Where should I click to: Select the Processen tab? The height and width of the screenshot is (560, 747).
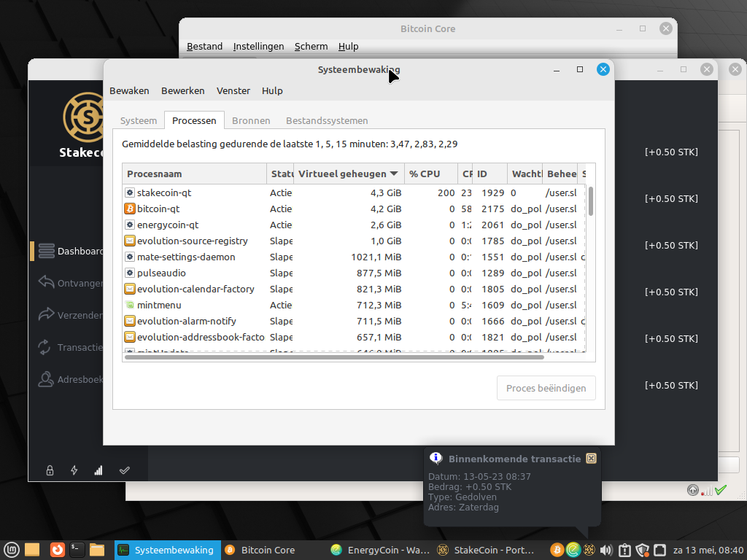tap(194, 120)
